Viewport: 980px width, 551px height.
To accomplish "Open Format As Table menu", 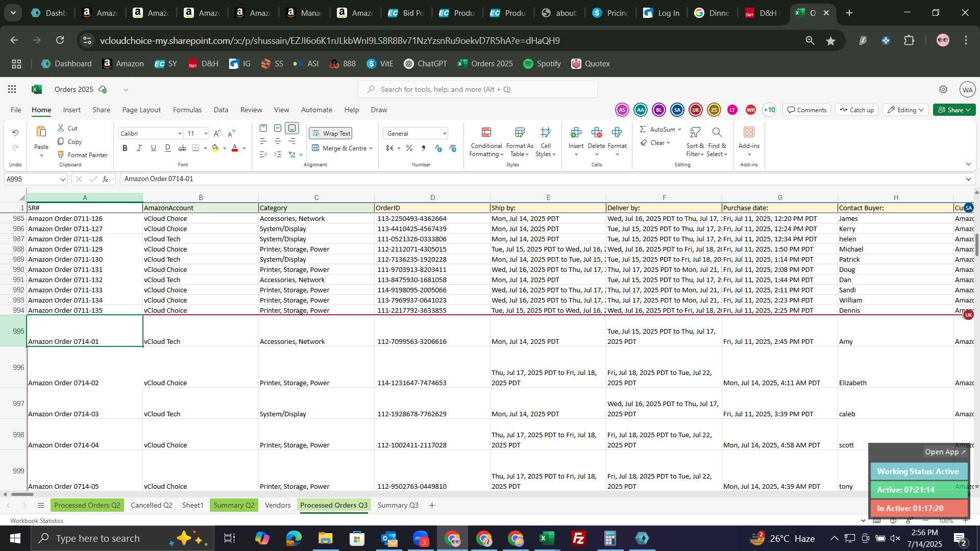I will coord(520,142).
